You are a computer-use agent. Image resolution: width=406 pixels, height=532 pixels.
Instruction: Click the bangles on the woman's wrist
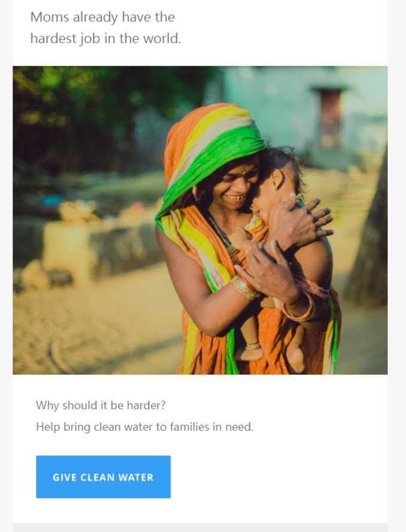tap(244, 288)
